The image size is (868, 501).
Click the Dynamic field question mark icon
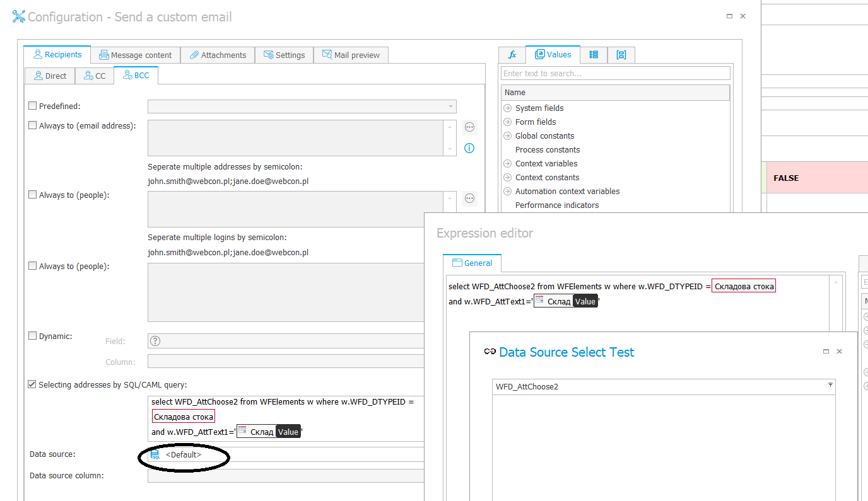coord(155,341)
